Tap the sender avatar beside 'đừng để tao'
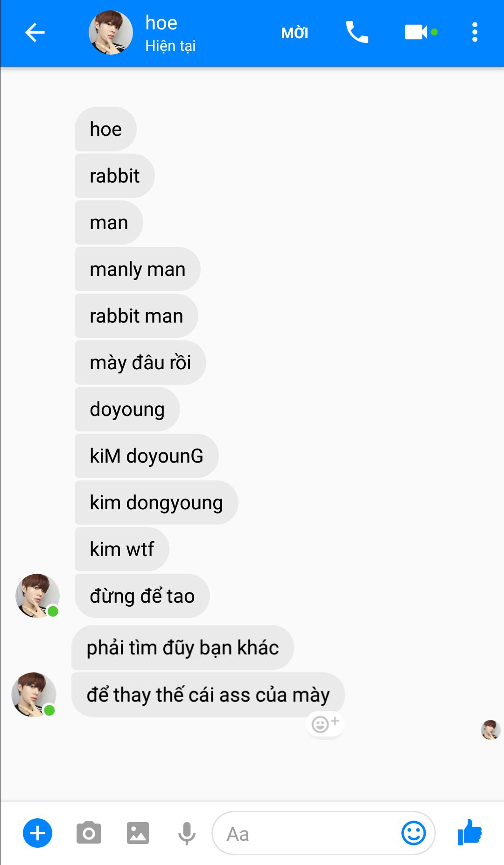The image size is (504, 865). point(37,596)
